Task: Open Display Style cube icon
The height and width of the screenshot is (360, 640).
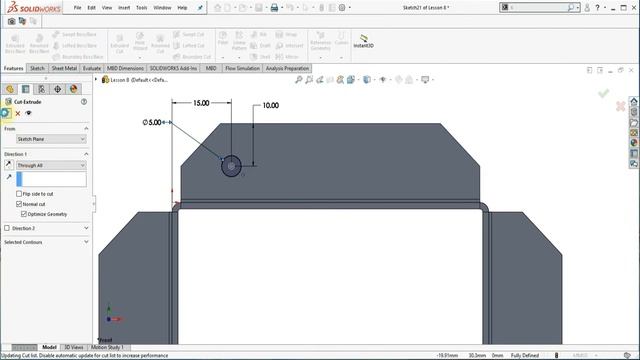Action: coord(367,80)
